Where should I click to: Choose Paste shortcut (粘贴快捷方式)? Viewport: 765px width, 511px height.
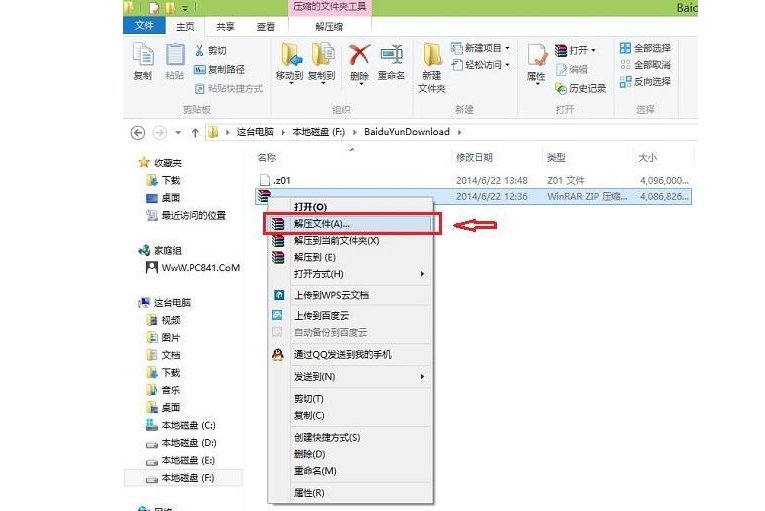click(229, 88)
